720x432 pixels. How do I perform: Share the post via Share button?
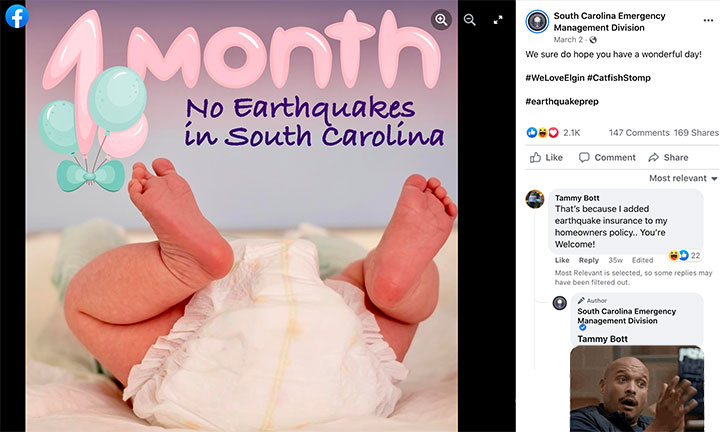pos(668,157)
